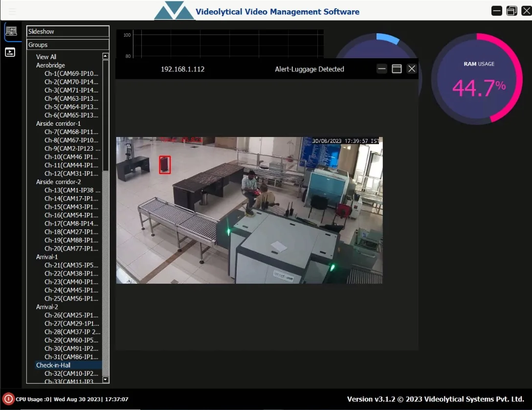Select camera Ch-2(CAM70-IP14...
This screenshot has height=410, width=532.
pos(71,82)
